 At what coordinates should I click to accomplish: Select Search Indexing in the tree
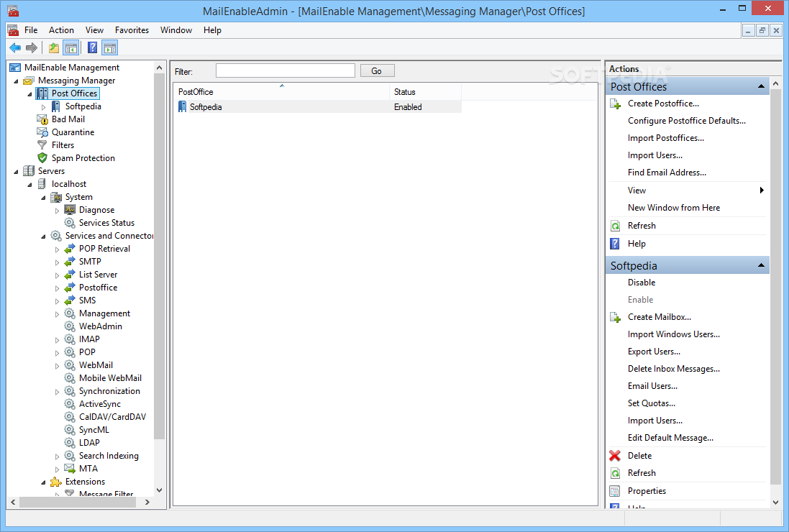109,456
